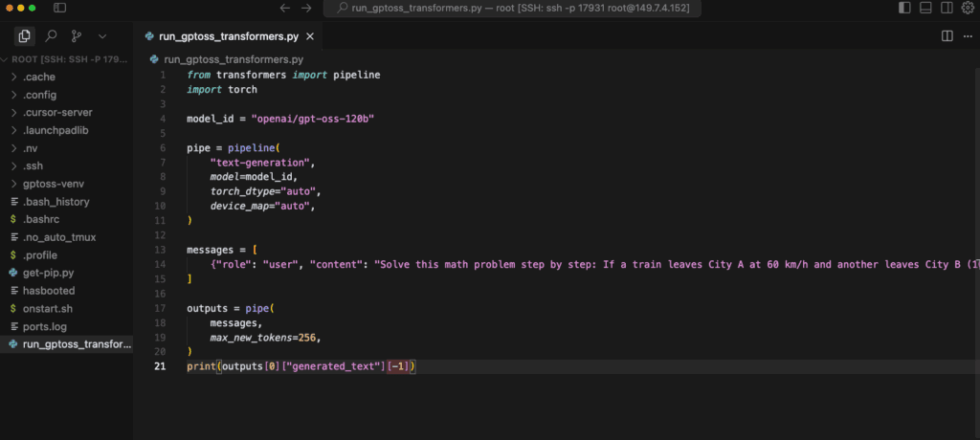980x440 pixels.
Task: Open the Explorer files icon
Action: point(24,36)
